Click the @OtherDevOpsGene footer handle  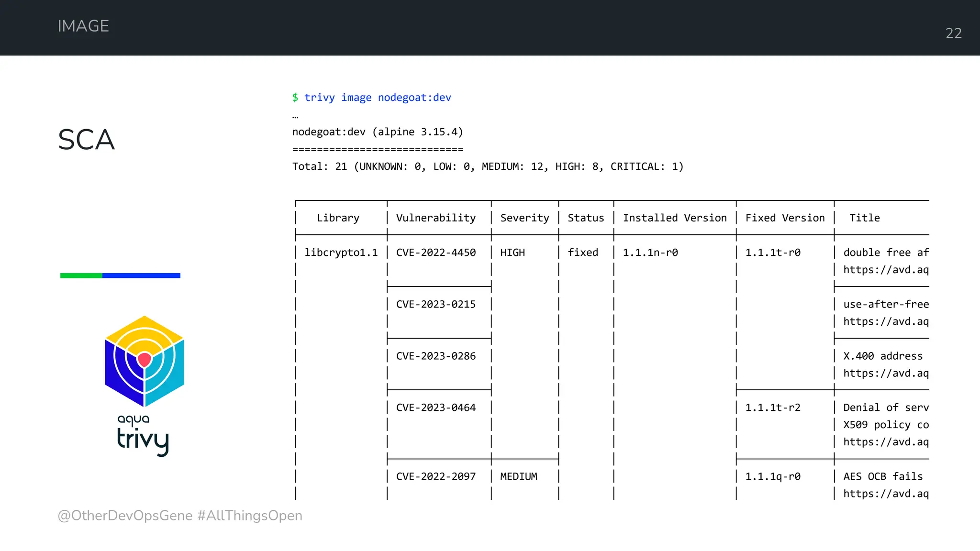coord(125,516)
